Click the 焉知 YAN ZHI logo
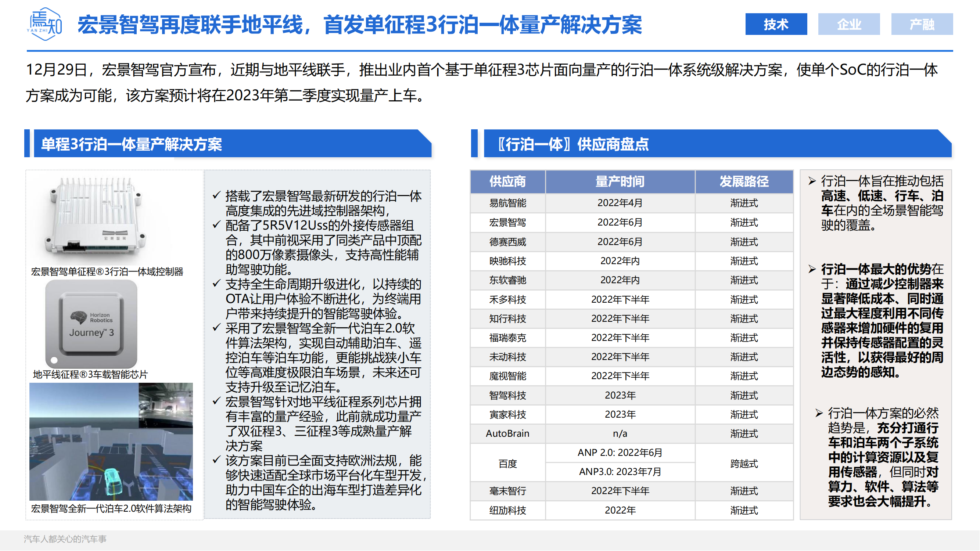 coord(44,24)
